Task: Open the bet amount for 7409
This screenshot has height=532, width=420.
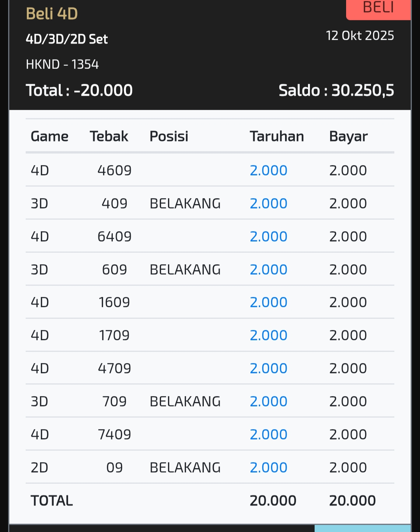Action: click(268, 434)
